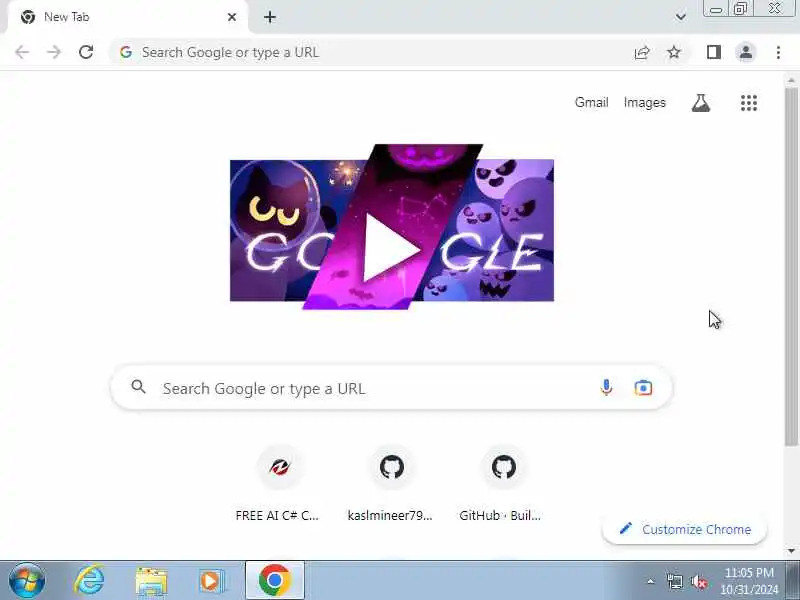Open the profile avatar icon
800x600 pixels.
point(745,52)
